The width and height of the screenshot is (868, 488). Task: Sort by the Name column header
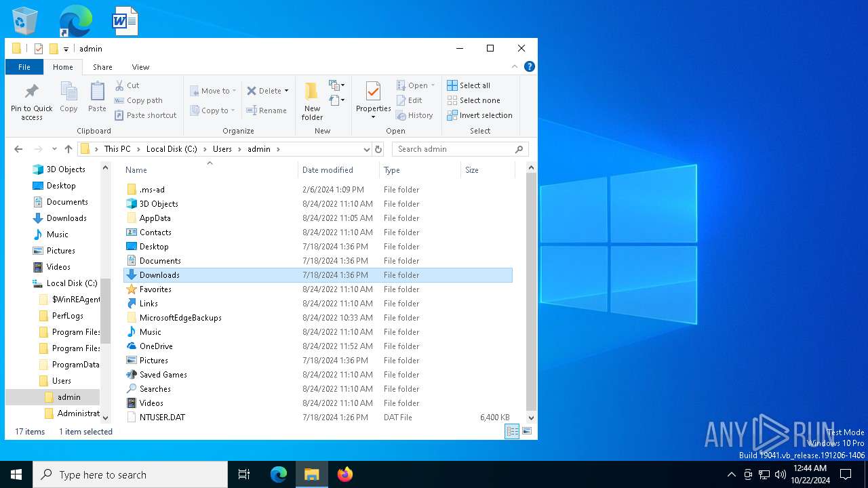(x=210, y=170)
